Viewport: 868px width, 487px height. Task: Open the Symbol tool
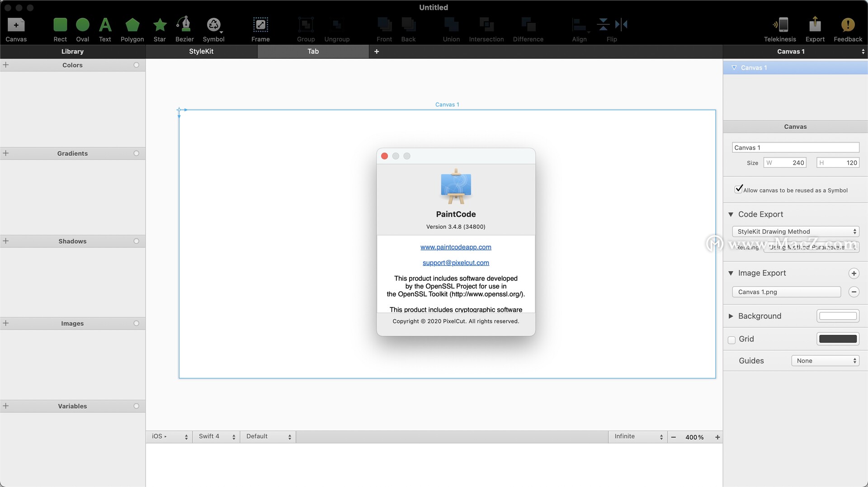pos(213,29)
